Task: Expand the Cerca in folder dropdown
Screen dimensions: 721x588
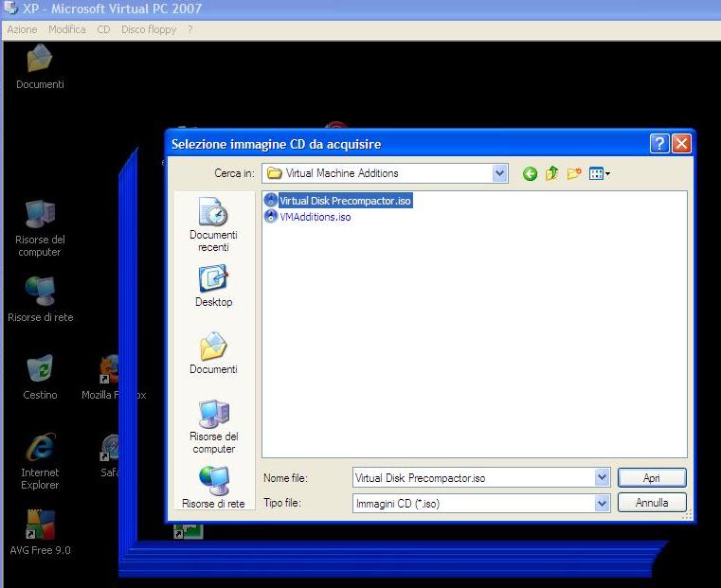Action: pyautogui.click(x=499, y=173)
